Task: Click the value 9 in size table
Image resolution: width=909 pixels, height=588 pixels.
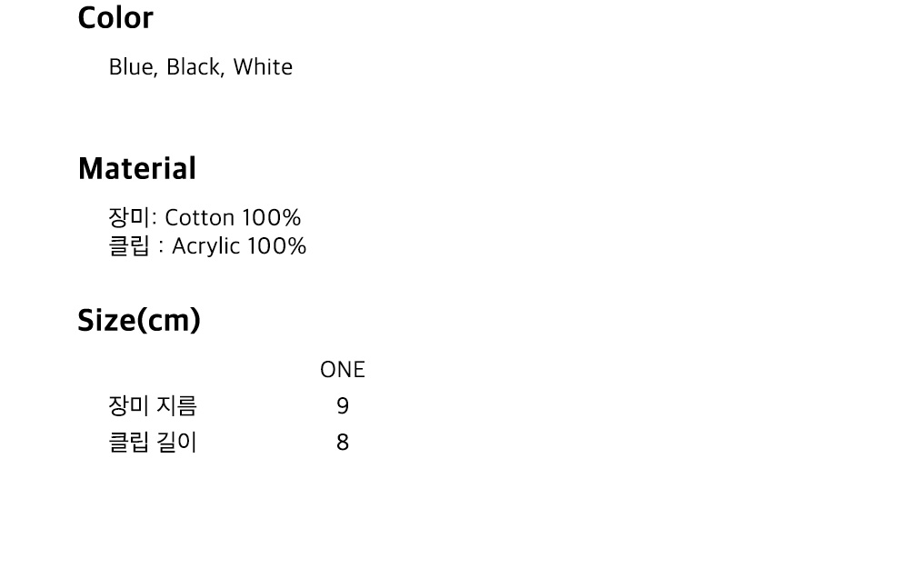Action: click(x=343, y=406)
